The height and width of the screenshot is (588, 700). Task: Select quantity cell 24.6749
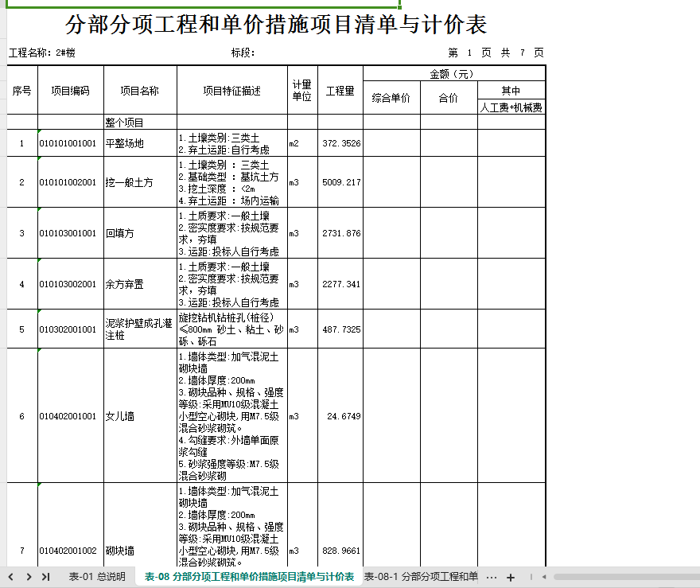(x=340, y=416)
